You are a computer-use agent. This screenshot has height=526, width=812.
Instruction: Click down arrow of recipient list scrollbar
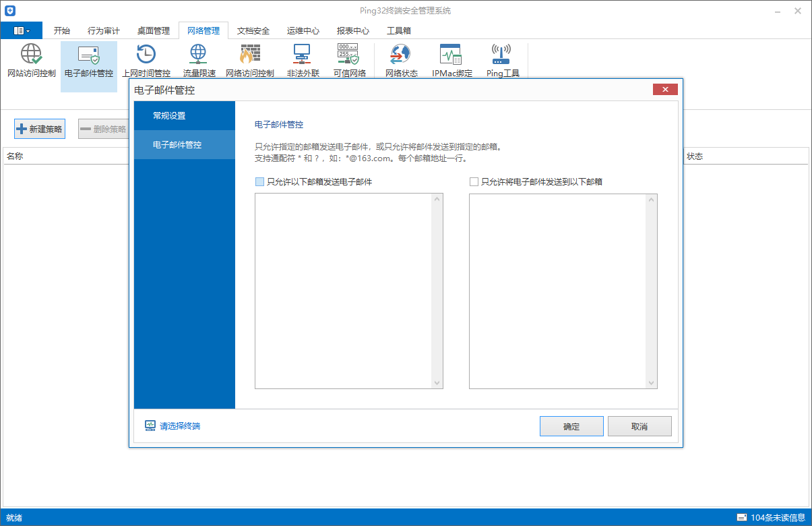651,383
